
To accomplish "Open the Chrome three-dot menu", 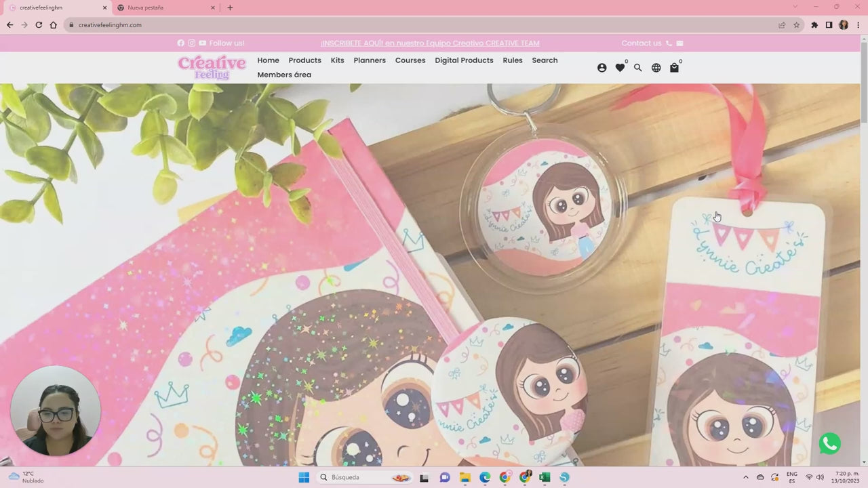I will click(858, 25).
